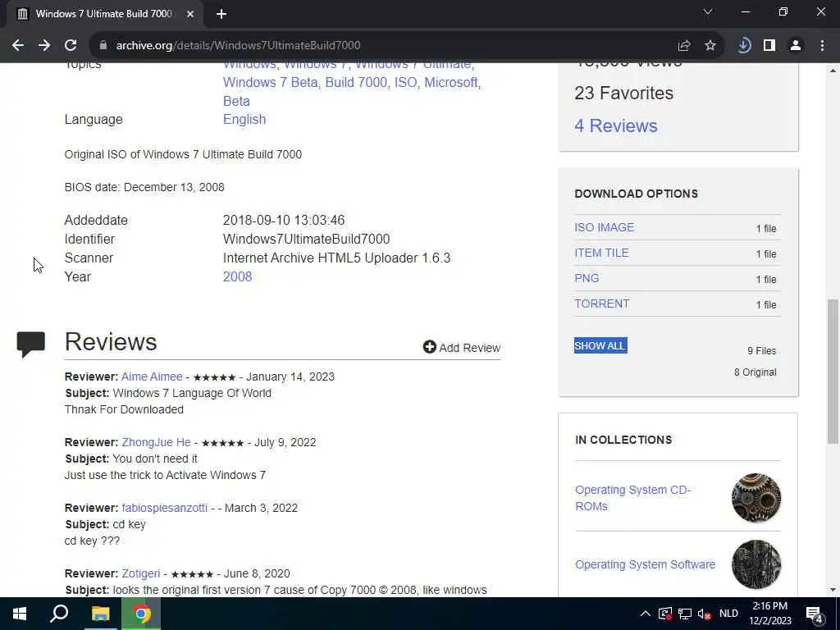Switch NLD input language
Viewport: 840px width, 630px height.
[728, 614]
